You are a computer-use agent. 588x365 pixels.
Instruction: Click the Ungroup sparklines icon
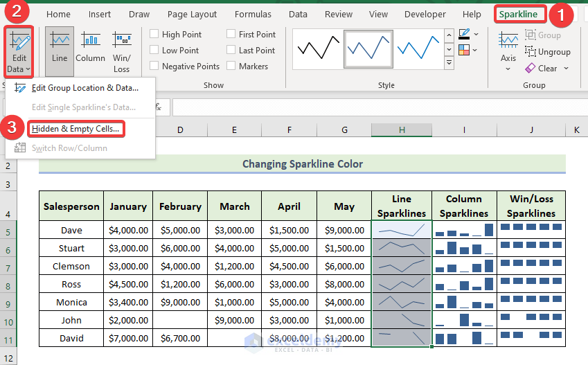click(x=531, y=51)
